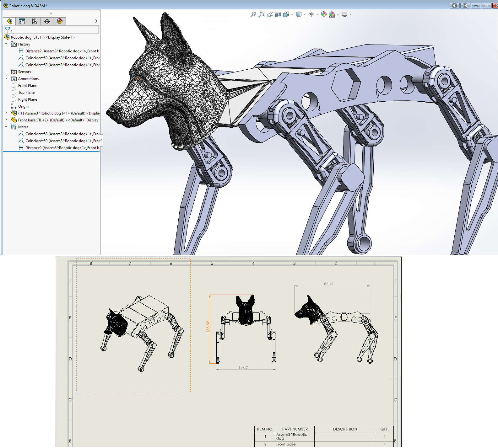Click the Edit Appearance color ball icon

(323, 14)
